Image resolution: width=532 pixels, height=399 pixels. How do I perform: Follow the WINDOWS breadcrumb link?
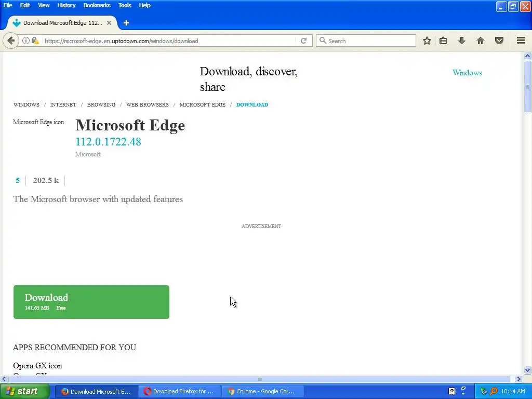(x=26, y=104)
